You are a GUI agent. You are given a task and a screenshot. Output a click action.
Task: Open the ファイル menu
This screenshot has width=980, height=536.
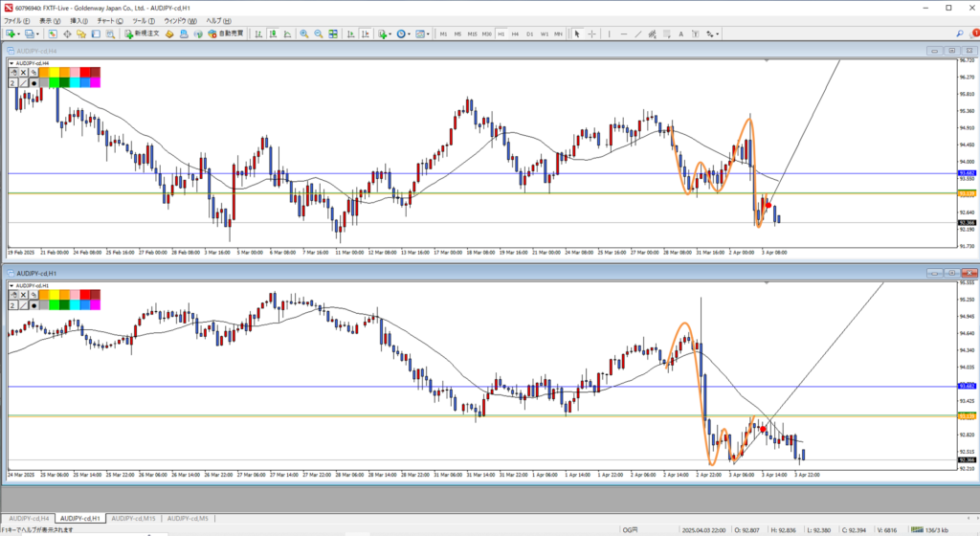[x=17, y=21]
